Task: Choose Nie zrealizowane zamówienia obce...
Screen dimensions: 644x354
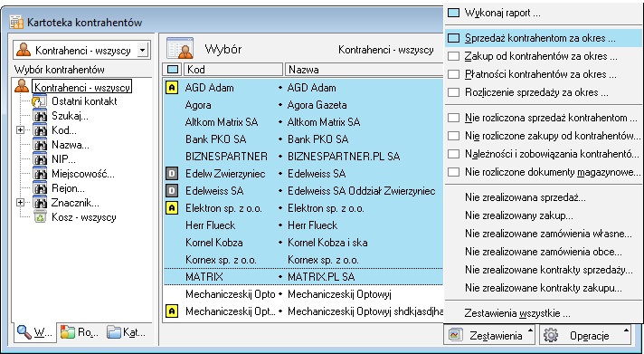Action: tap(543, 252)
